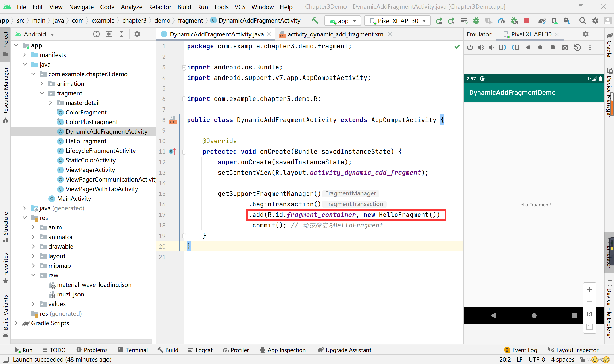Click the Search Everywhere magnifier icon
This screenshot has height=364, width=614.
coord(583,21)
